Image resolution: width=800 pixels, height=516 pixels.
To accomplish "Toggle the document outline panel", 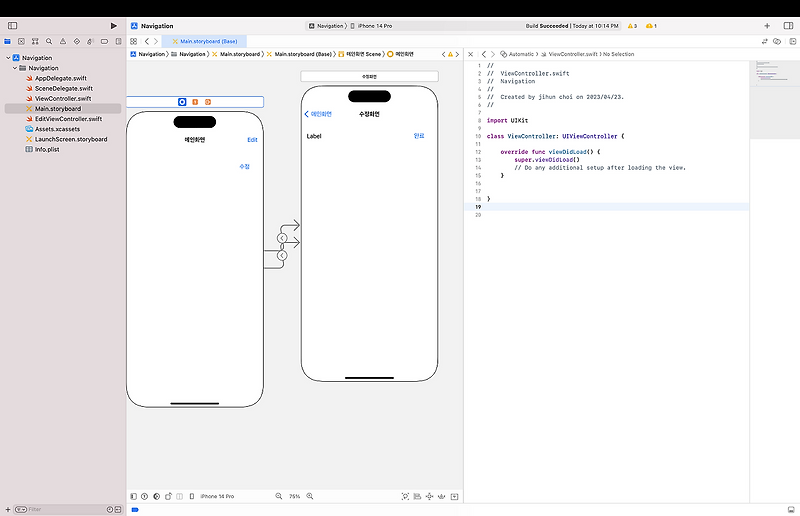I will coord(134,496).
